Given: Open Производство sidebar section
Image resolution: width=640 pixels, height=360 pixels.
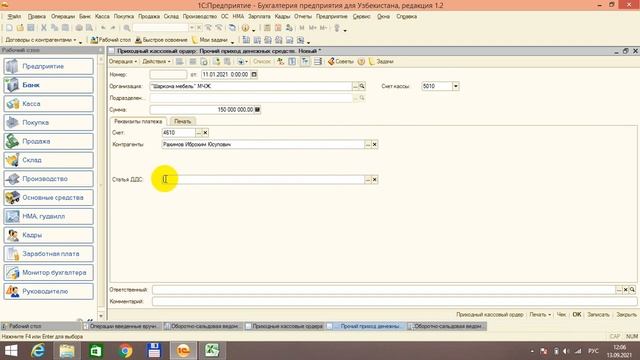Looking at the screenshot, I should 49,179.
